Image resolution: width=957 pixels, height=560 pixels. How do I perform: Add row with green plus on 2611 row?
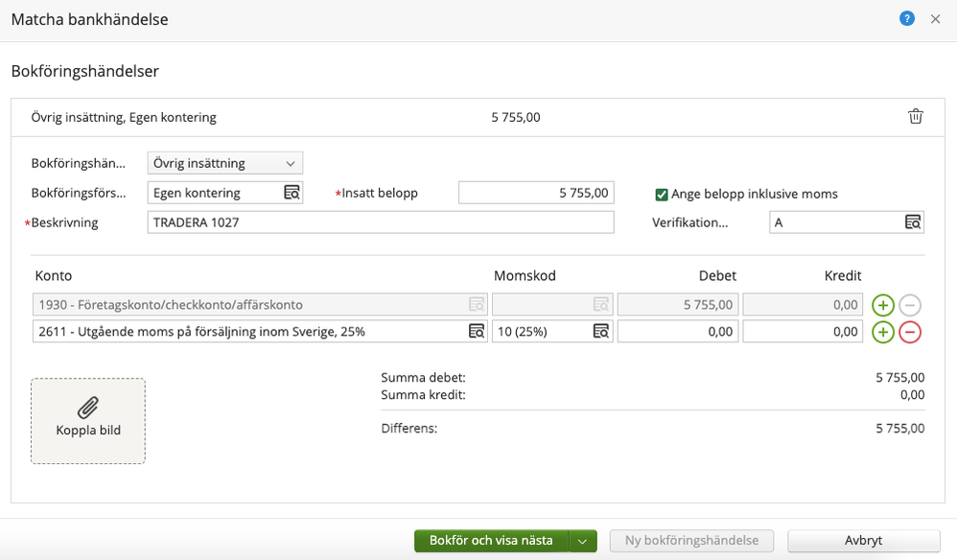click(x=883, y=332)
